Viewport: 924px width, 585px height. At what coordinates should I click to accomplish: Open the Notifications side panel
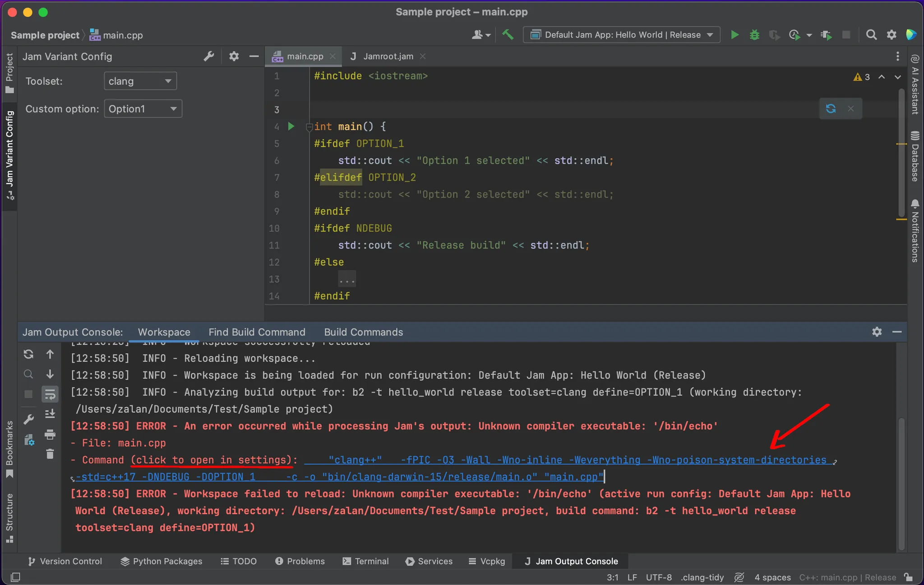point(915,231)
